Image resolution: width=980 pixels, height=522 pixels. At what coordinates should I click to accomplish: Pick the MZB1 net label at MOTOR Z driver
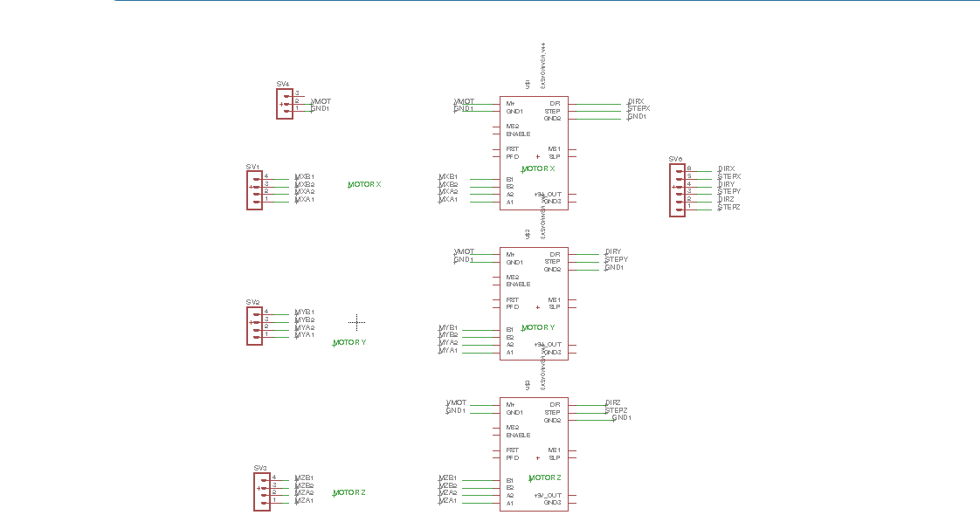[x=447, y=478]
